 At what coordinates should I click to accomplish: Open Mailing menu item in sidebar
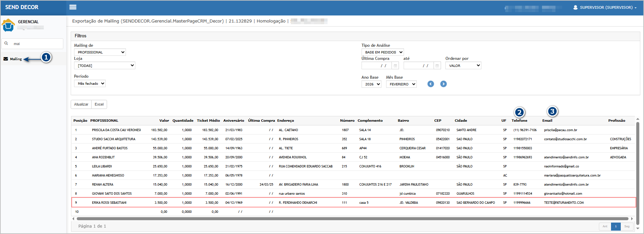15,59
